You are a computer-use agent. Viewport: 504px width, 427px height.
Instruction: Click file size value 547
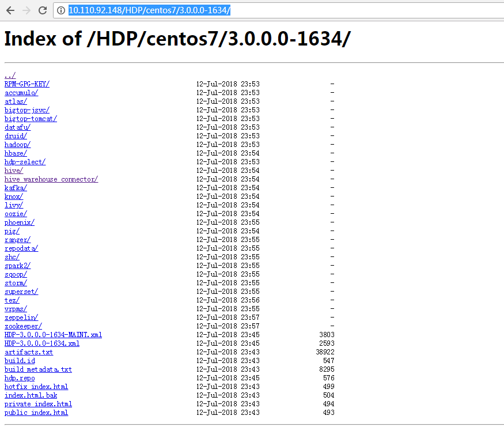(x=329, y=361)
